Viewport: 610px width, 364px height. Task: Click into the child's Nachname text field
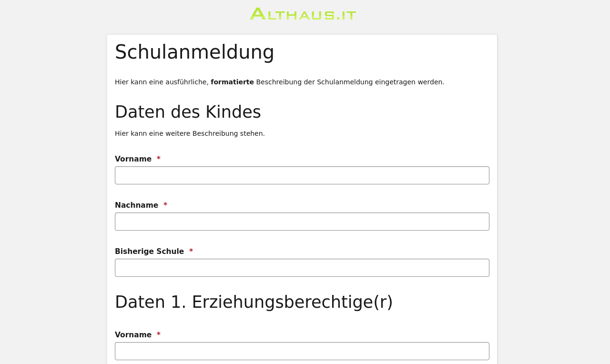(x=302, y=222)
